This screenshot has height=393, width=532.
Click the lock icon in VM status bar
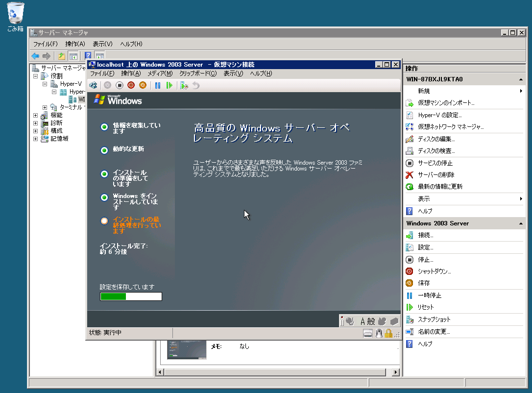point(388,333)
